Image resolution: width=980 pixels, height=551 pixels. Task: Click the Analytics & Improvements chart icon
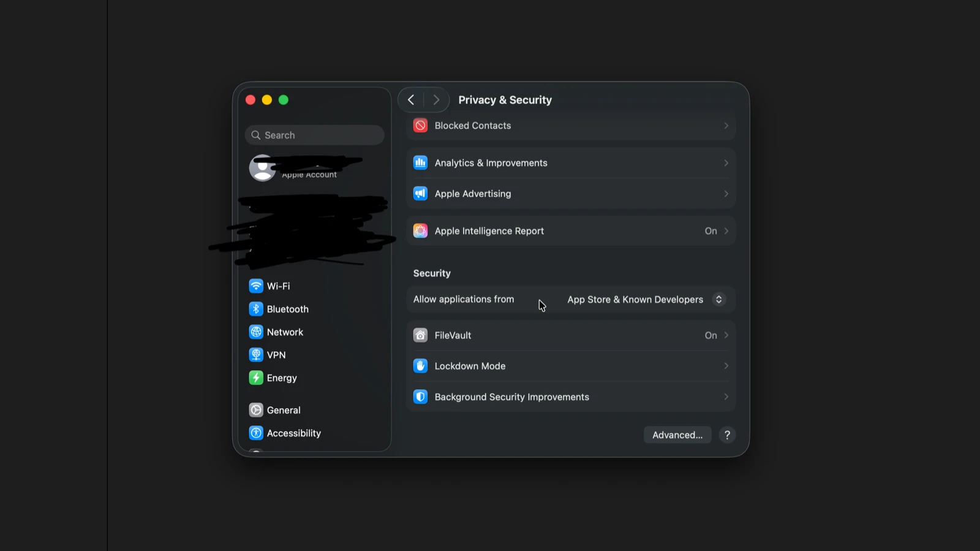tap(420, 162)
